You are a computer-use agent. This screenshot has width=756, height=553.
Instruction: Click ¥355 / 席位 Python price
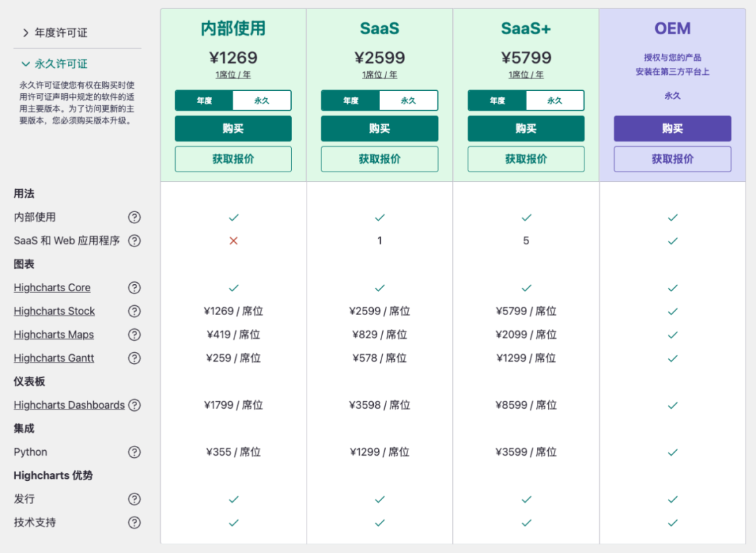tap(233, 452)
